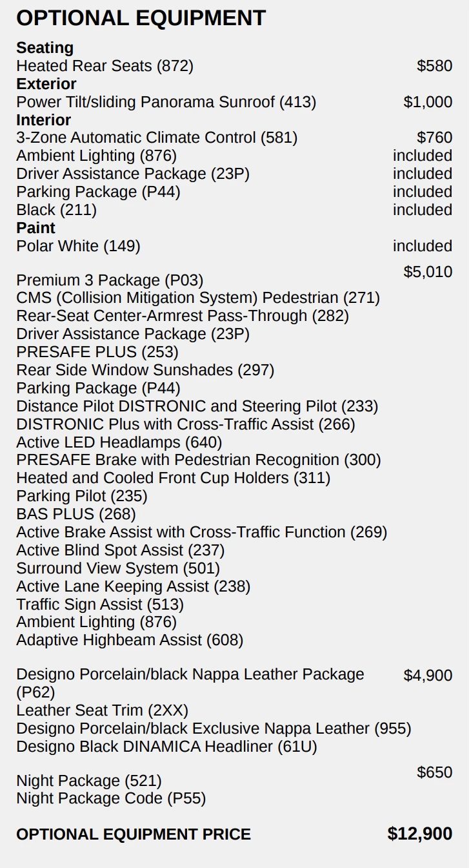
Task: Click the $5,010 Premium 3 Package price
Action: click(x=428, y=272)
